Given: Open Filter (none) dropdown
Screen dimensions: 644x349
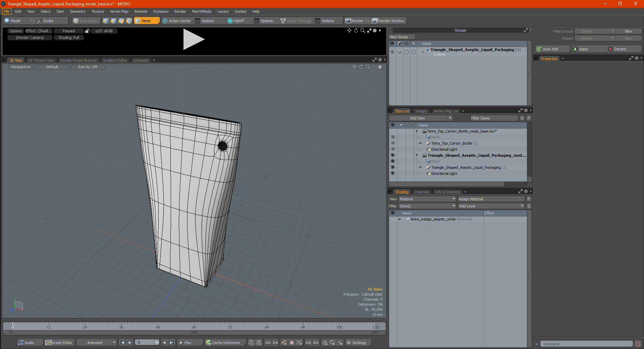Looking at the screenshot, I should coord(427,206).
